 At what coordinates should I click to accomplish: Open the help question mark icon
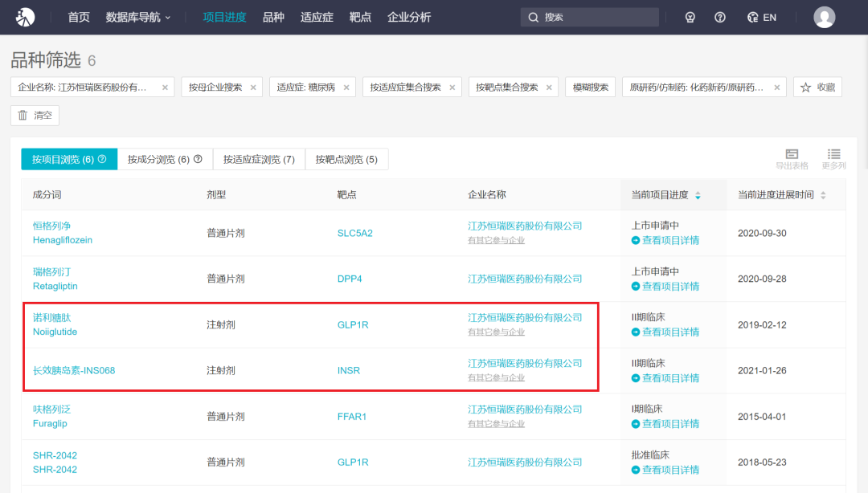pos(720,17)
